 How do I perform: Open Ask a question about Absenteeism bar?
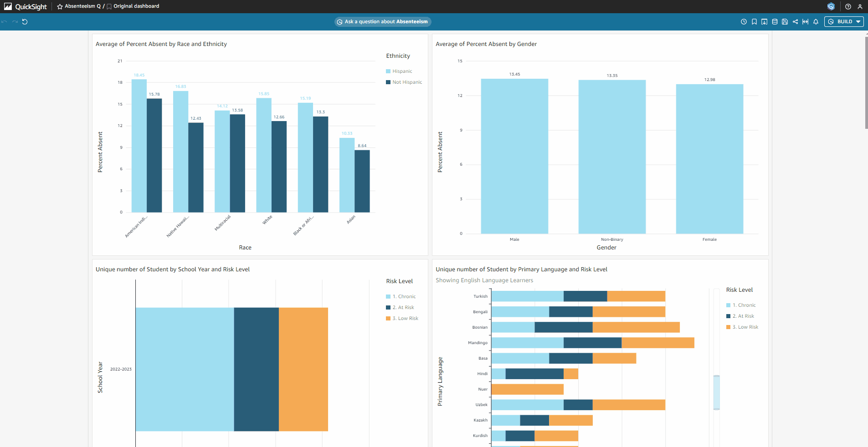point(383,21)
